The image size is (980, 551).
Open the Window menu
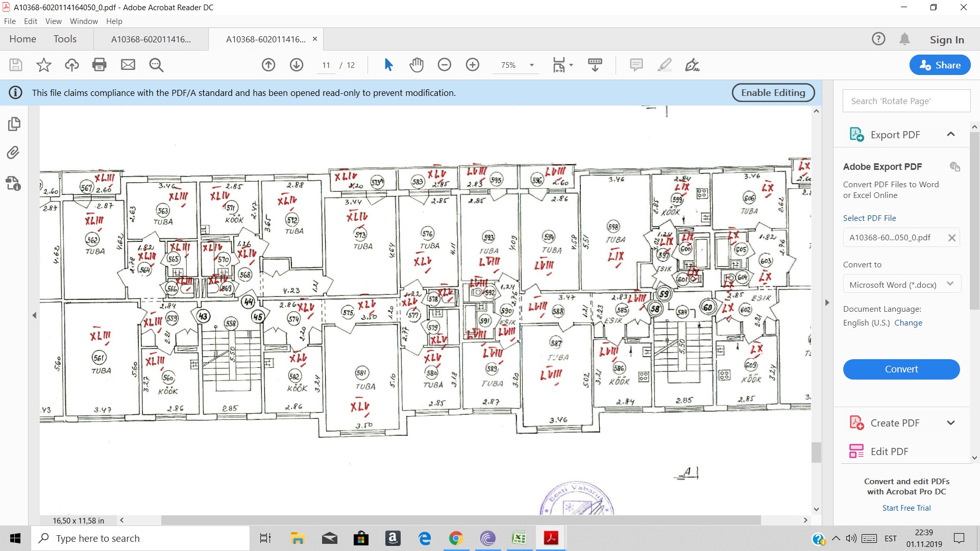pos(84,21)
